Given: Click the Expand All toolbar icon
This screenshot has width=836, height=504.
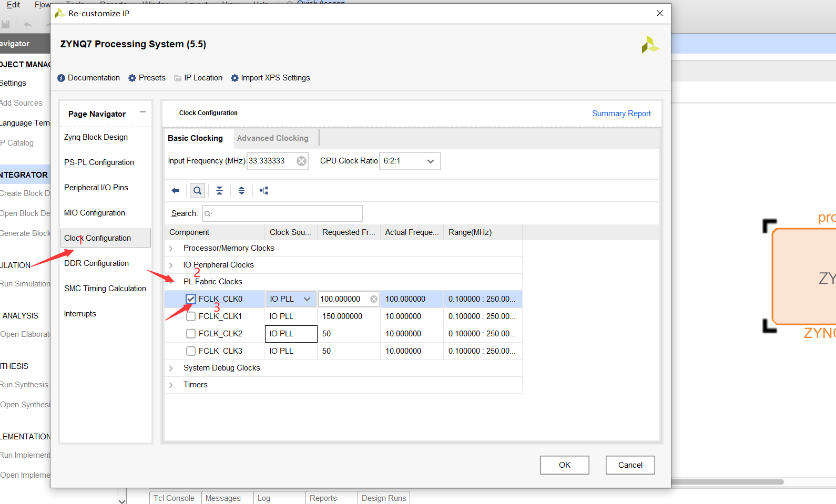Looking at the screenshot, I should 241,190.
